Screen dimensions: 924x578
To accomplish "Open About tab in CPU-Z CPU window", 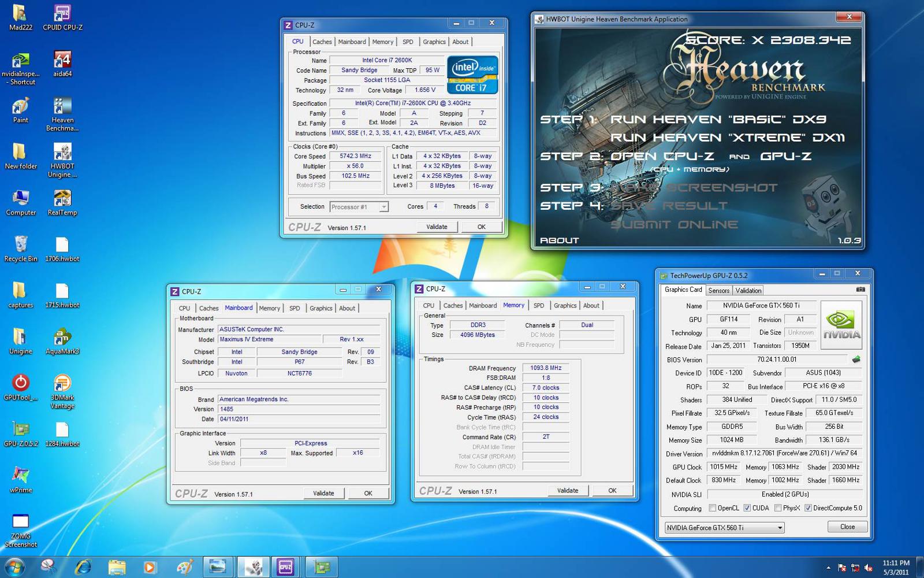I will pos(460,42).
